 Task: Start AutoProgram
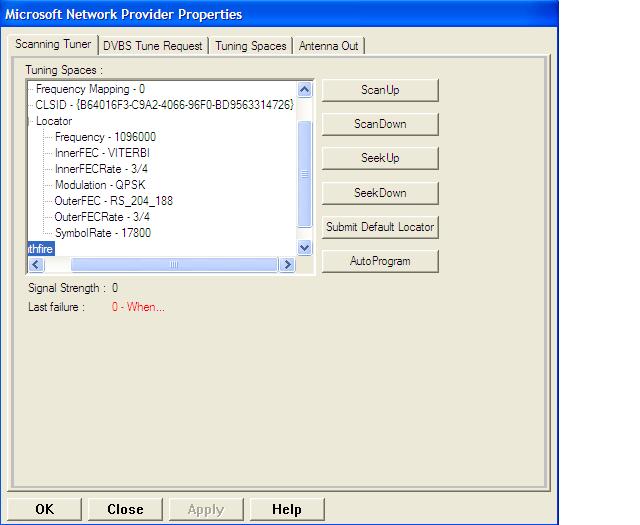[x=380, y=261]
